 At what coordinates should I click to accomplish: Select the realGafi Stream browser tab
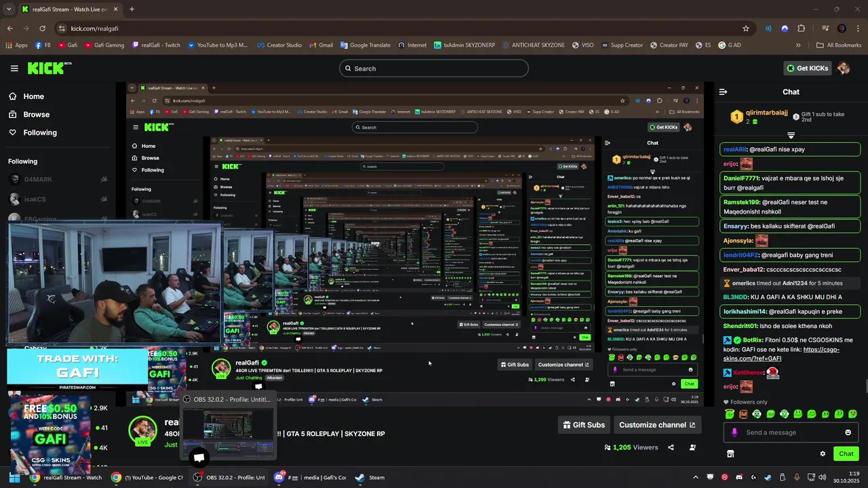tap(71, 9)
